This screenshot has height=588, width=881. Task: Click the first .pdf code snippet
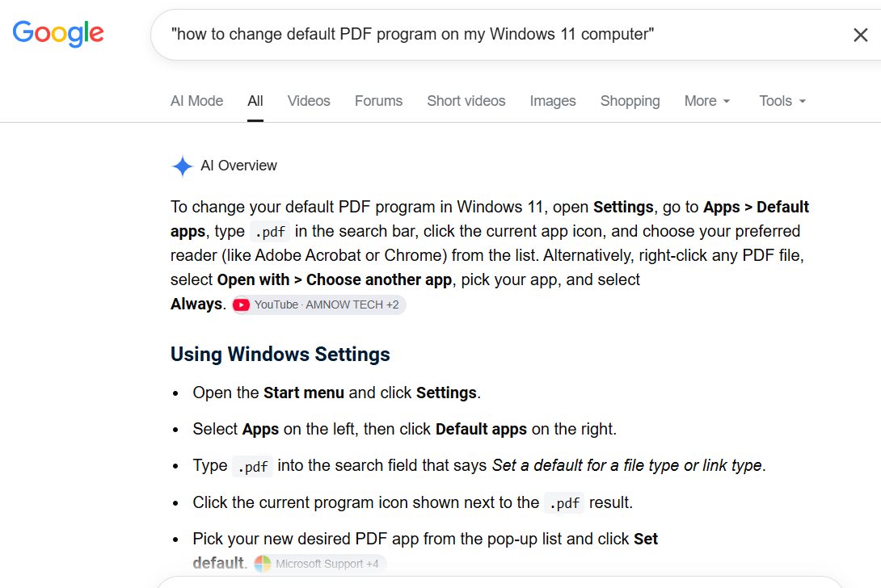click(x=270, y=231)
